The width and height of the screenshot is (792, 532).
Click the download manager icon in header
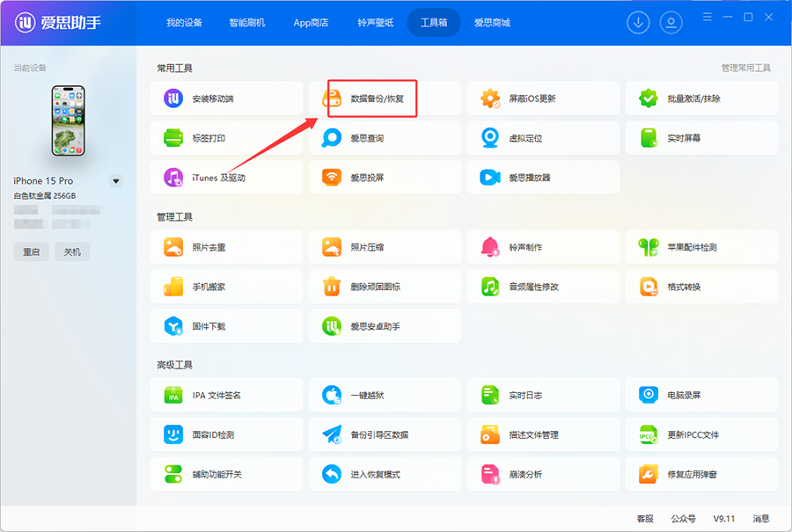pyautogui.click(x=638, y=23)
